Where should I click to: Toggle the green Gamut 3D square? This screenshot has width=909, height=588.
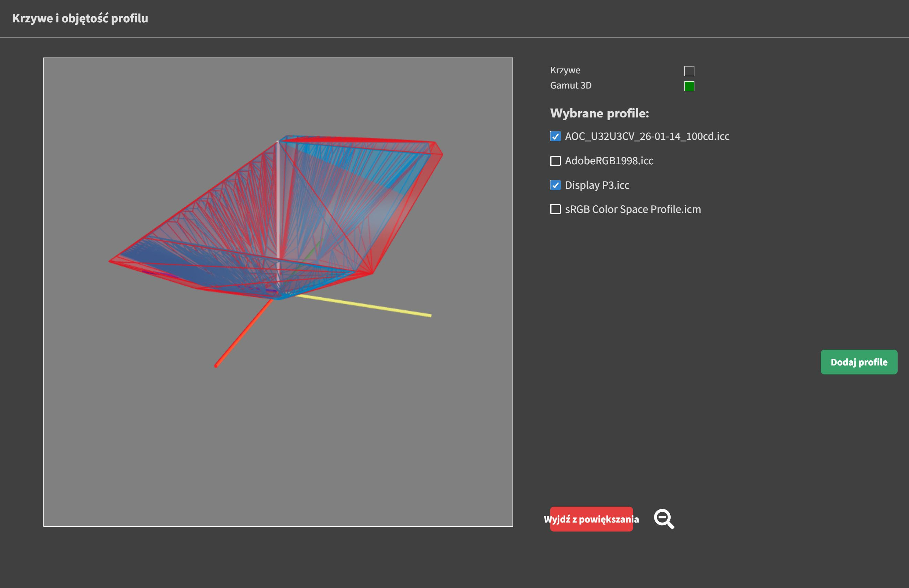point(689,86)
